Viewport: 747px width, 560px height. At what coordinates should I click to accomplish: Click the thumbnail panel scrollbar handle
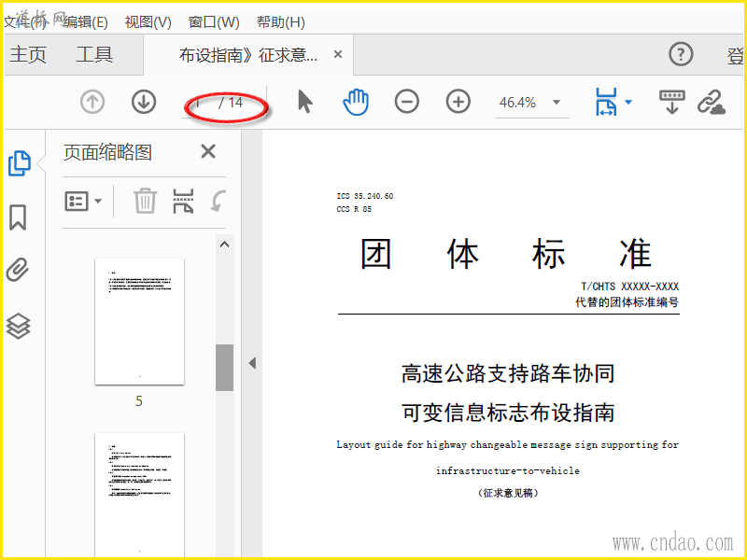click(x=224, y=368)
